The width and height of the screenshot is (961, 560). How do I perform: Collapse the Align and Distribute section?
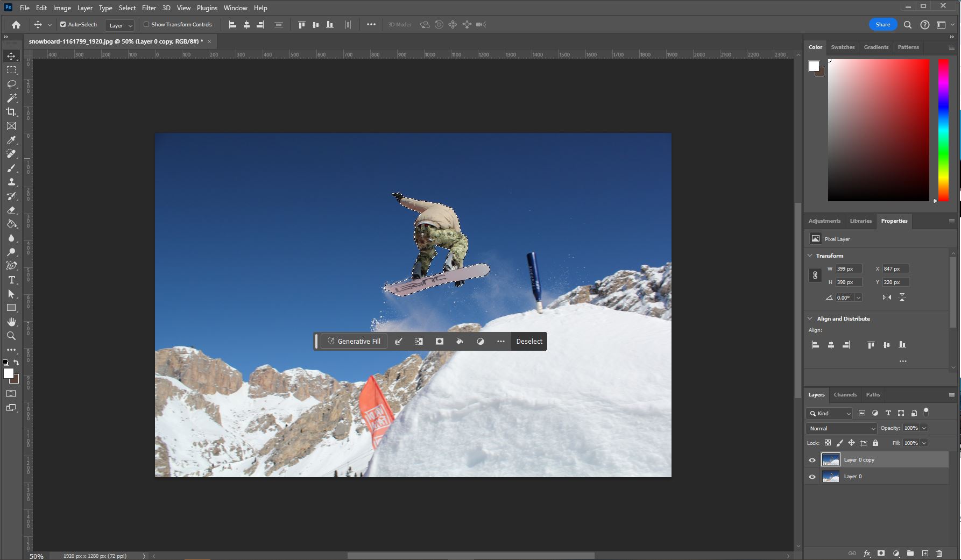point(810,318)
